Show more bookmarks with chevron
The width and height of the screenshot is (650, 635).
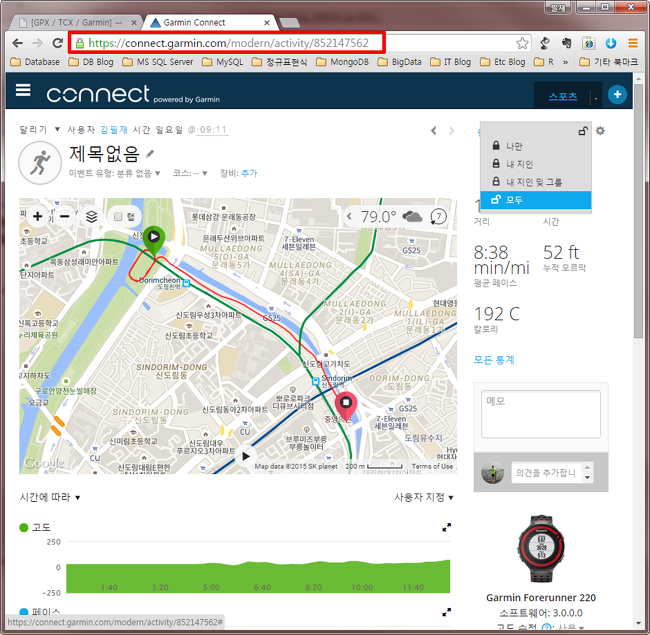[565, 62]
